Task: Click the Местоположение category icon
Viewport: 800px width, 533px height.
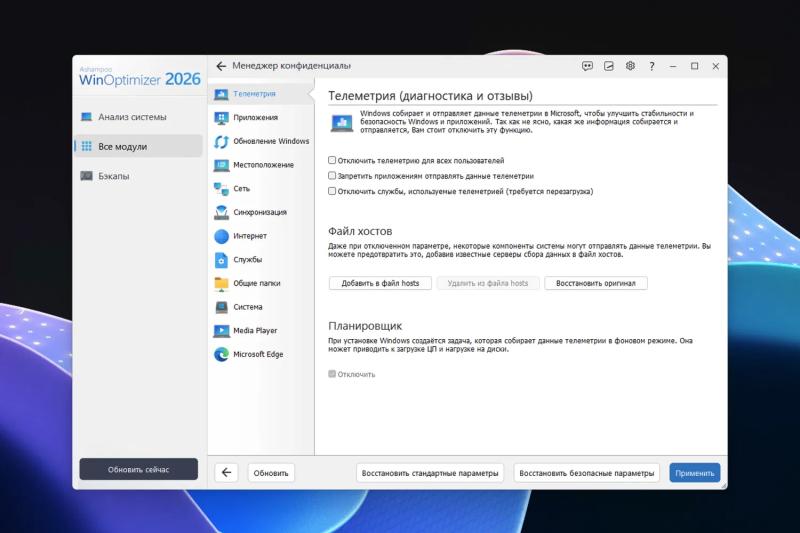Action: 221,165
